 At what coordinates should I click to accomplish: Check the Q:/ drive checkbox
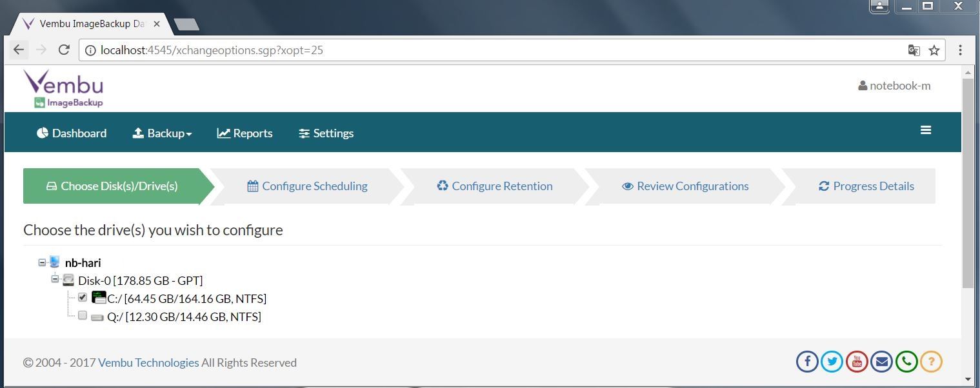[x=82, y=315]
